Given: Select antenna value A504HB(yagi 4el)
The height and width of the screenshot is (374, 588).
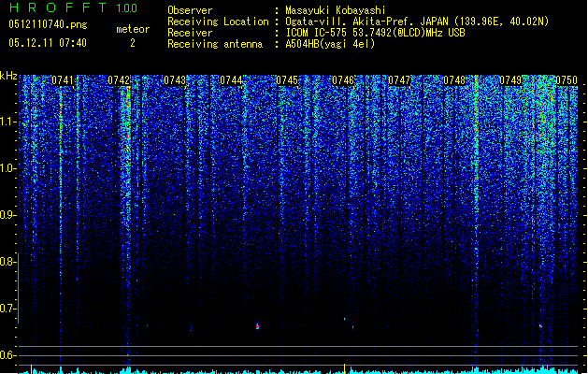Looking at the screenshot, I should [330, 44].
